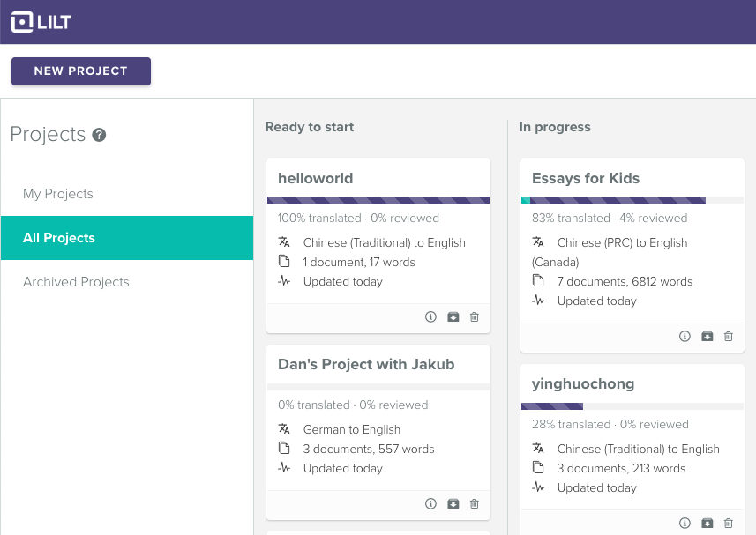Delete the yinghuochong project
Image resolution: width=756 pixels, height=535 pixels.
tap(729, 524)
